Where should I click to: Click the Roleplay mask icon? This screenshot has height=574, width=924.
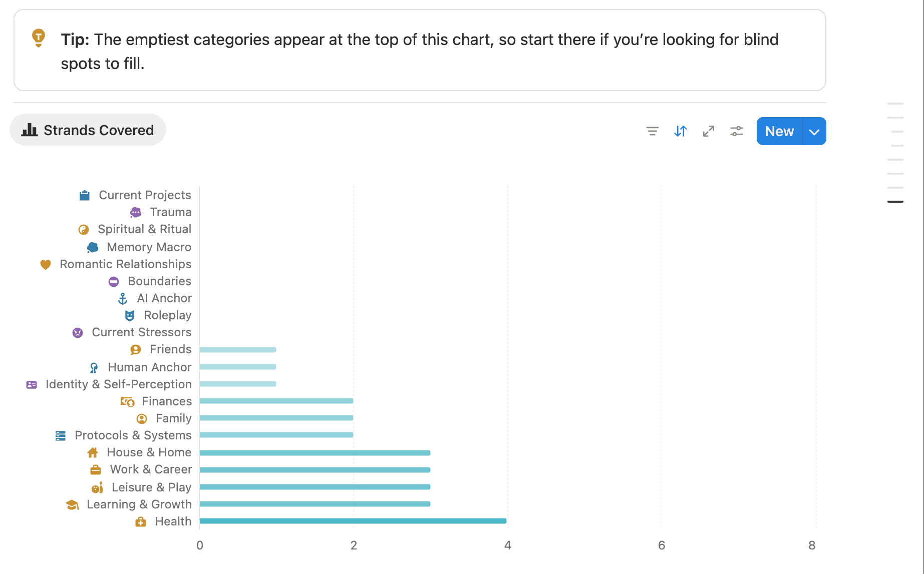130,316
